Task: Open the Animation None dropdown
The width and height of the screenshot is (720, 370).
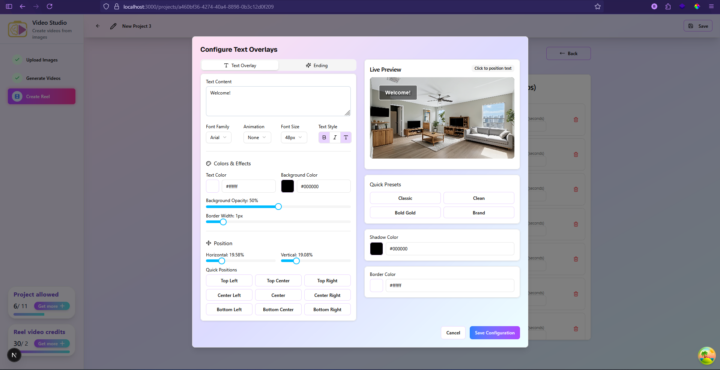Action: coord(257,137)
